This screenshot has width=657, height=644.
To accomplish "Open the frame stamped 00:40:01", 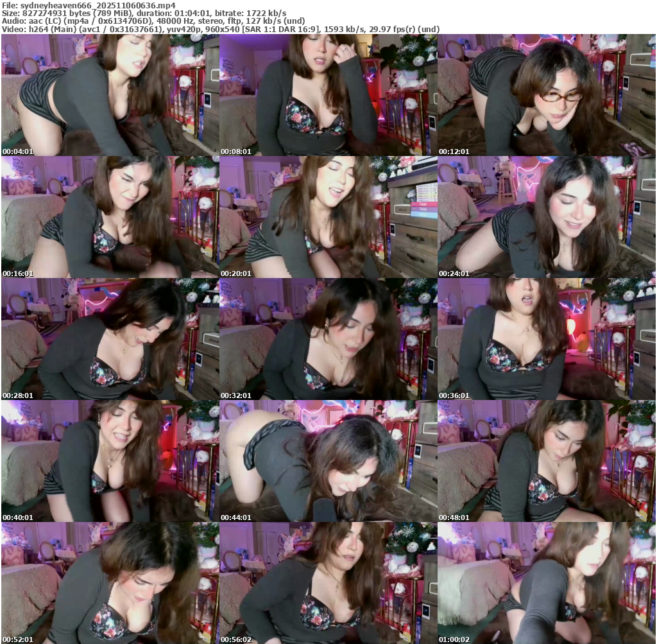I will click(110, 461).
